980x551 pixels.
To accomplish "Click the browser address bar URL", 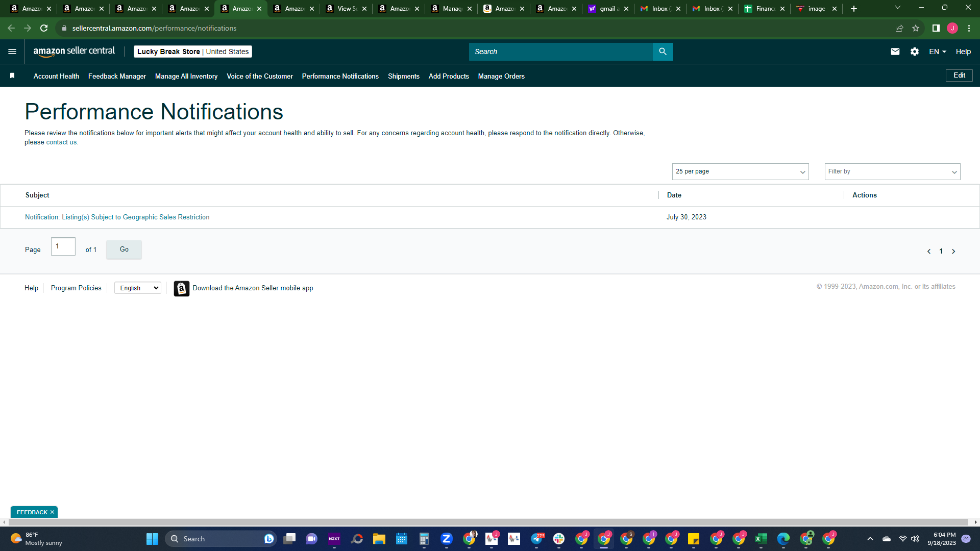I will [154, 28].
